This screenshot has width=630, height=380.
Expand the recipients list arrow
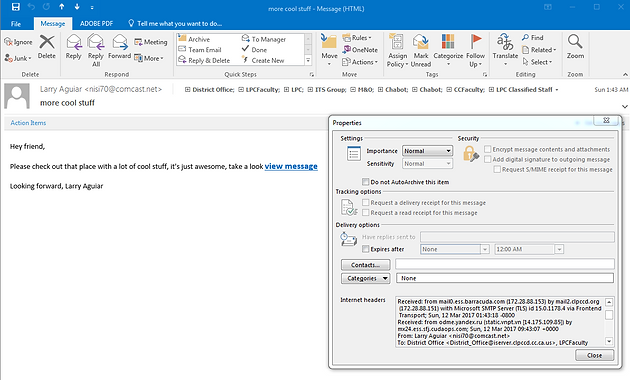557,90
